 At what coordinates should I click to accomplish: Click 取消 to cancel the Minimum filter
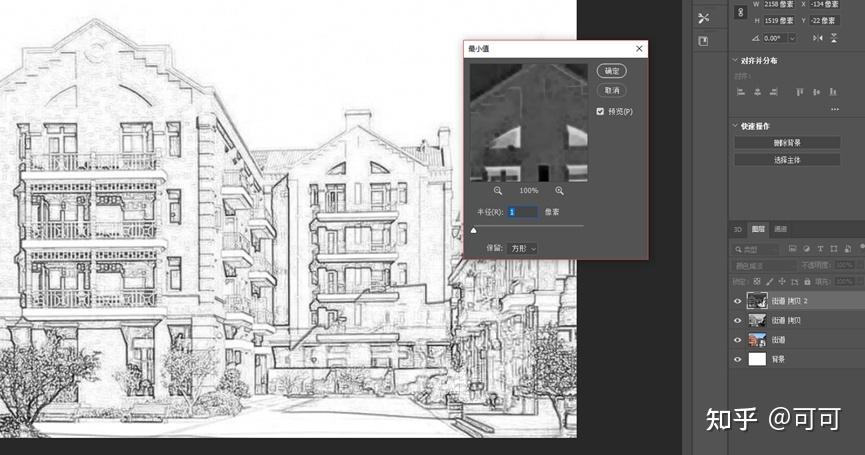click(612, 90)
